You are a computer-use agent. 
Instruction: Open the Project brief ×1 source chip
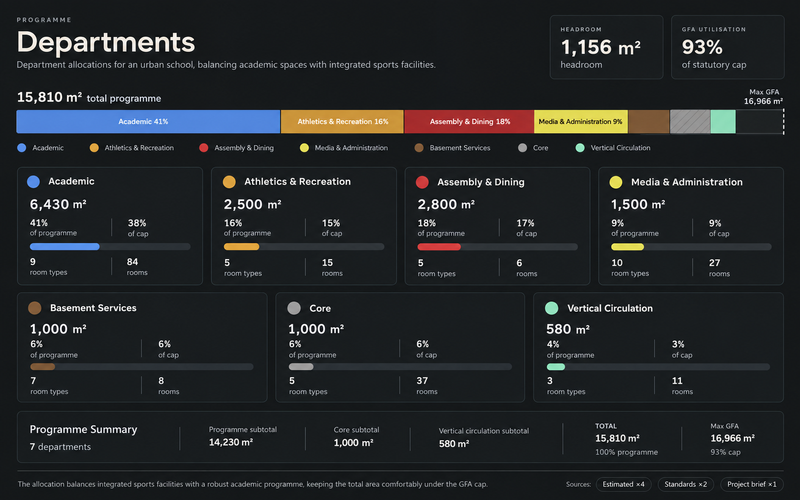[752, 484]
